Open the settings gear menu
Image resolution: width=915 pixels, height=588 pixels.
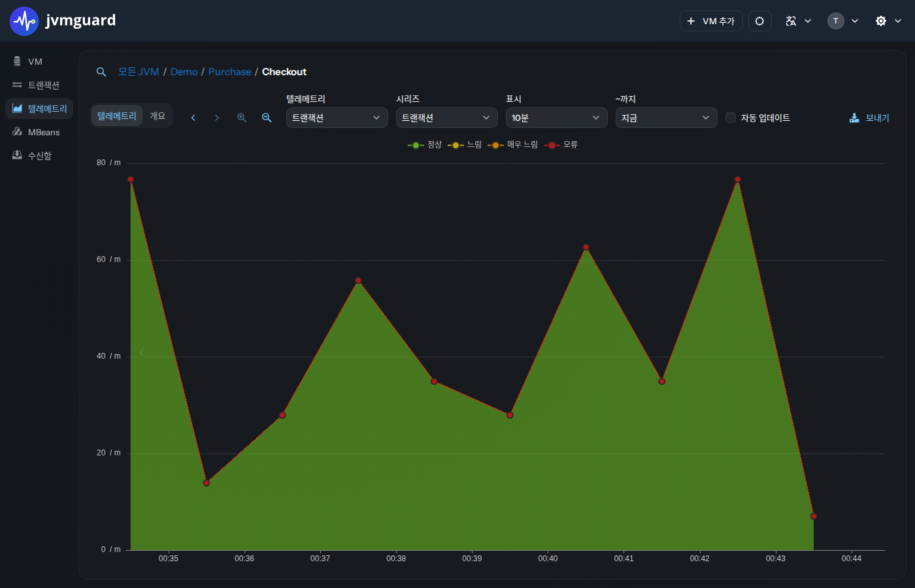pyautogui.click(x=888, y=21)
